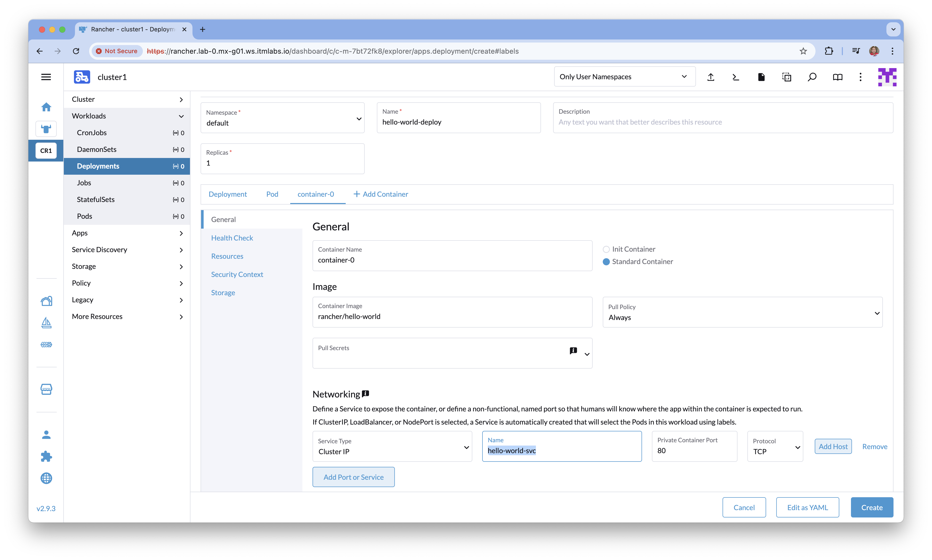Open the hamburger navigation menu
Viewport: 932px width, 560px height.
46,77
